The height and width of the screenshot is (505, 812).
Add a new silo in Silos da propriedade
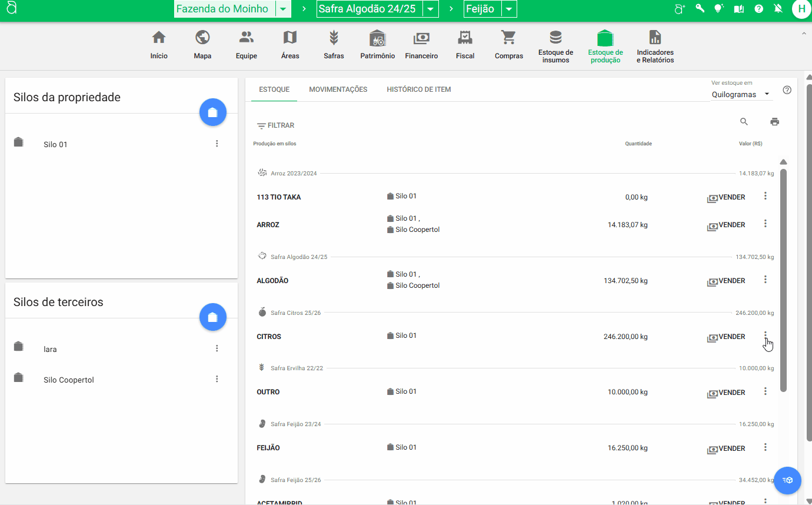click(x=212, y=112)
